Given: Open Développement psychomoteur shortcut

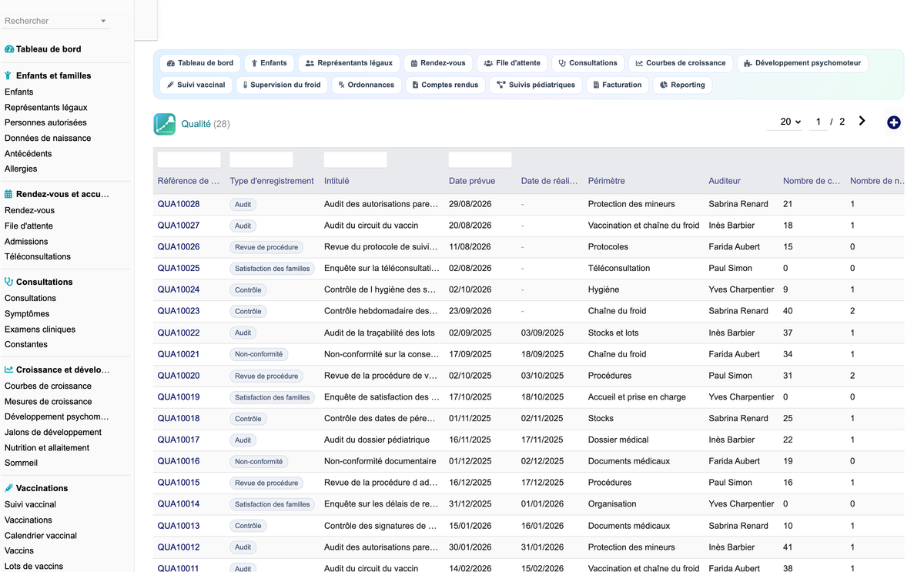Looking at the screenshot, I should pyautogui.click(x=802, y=63).
